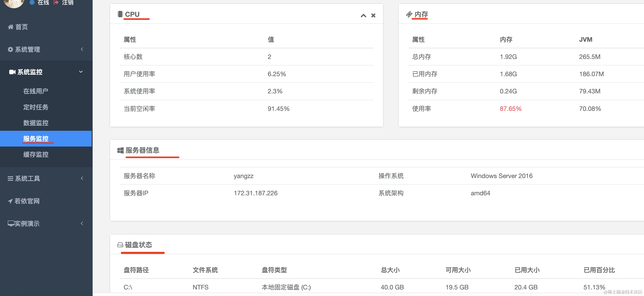
Task: Click the monitor icon beside 实例演示
Action: click(x=11, y=223)
